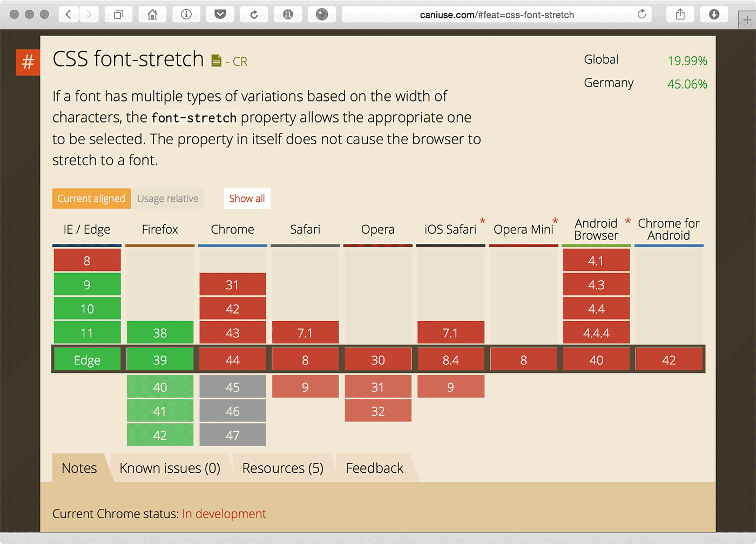Screen dimensions: 756x544
Task: Open the tab overview button in toolbar
Action: tap(119, 15)
